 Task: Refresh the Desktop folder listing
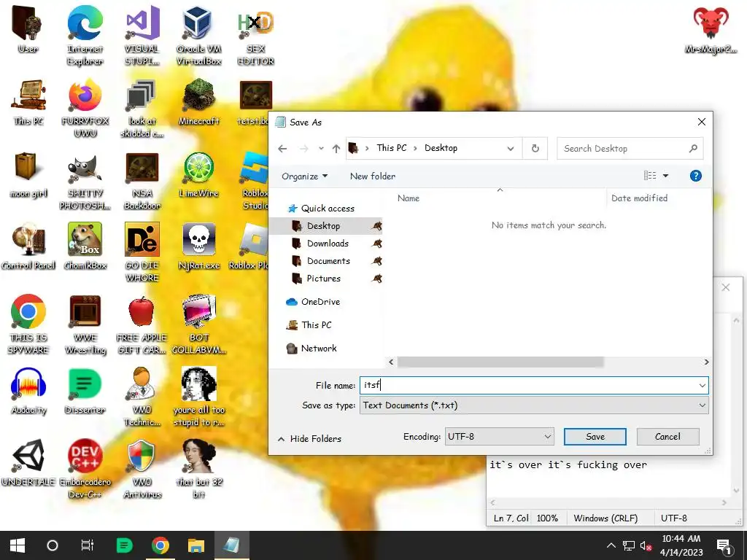click(x=535, y=149)
